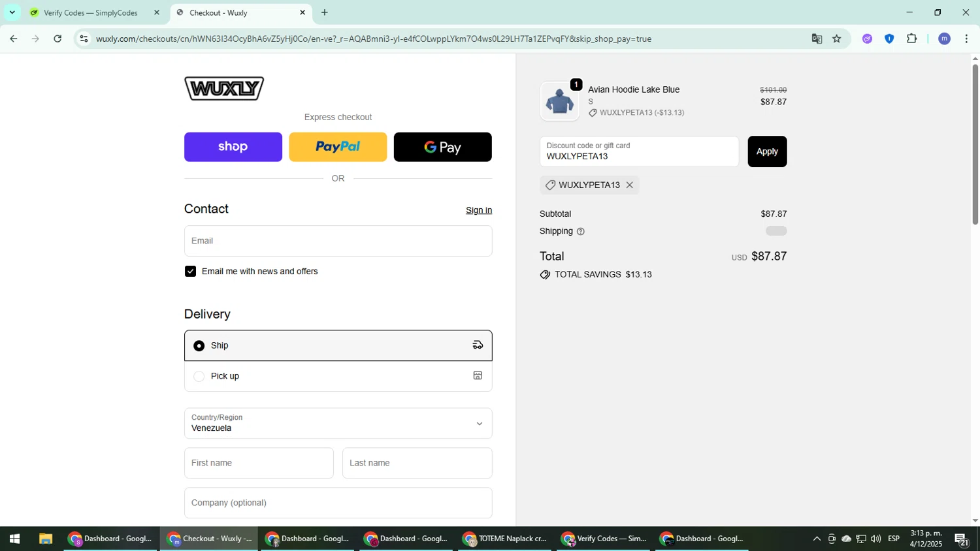Viewport: 980px width, 551px height.
Task: Switch to Verify Codes taskbar window
Action: click(x=602, y=539)
